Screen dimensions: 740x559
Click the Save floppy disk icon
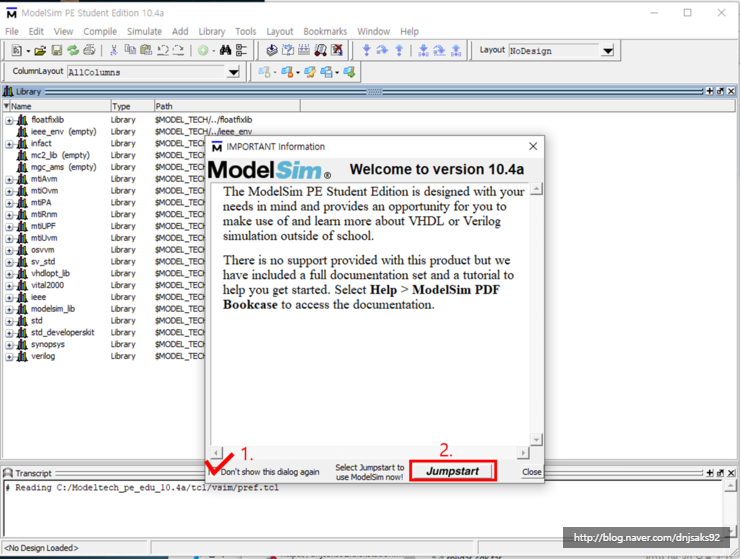click(x=57, y=50)
